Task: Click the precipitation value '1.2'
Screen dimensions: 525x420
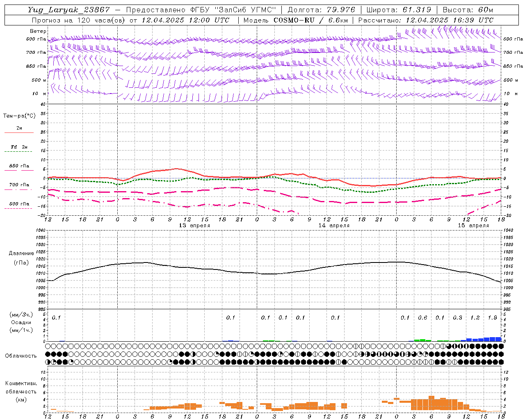Action: [475, 317]
